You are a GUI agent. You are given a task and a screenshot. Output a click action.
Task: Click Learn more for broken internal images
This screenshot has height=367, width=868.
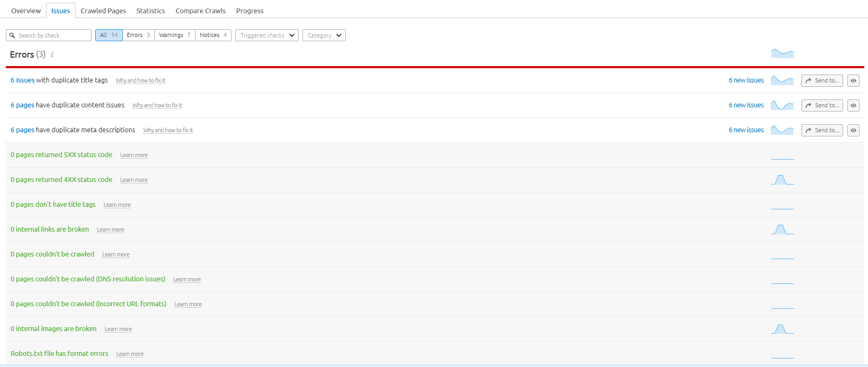(118, 329)
